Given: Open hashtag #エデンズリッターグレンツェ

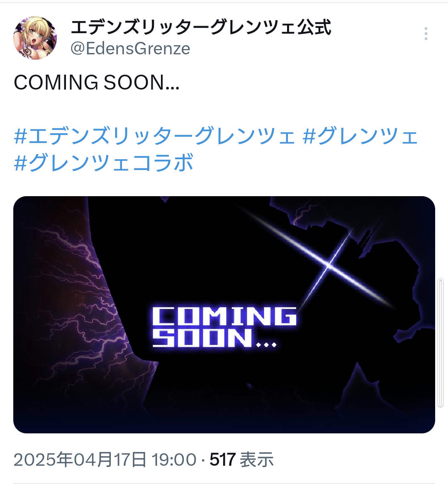Looking at the screenshot, I should coord(155,136).
